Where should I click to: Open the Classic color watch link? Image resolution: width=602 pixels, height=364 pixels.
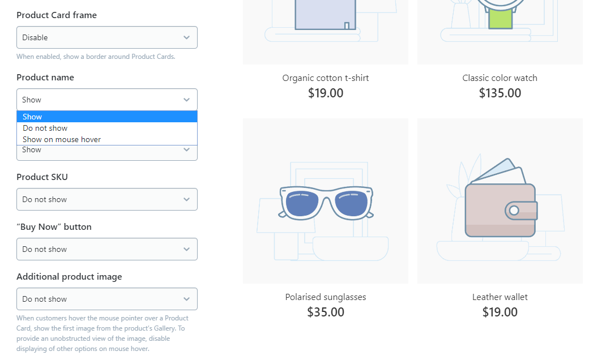(x=500, y=78)
